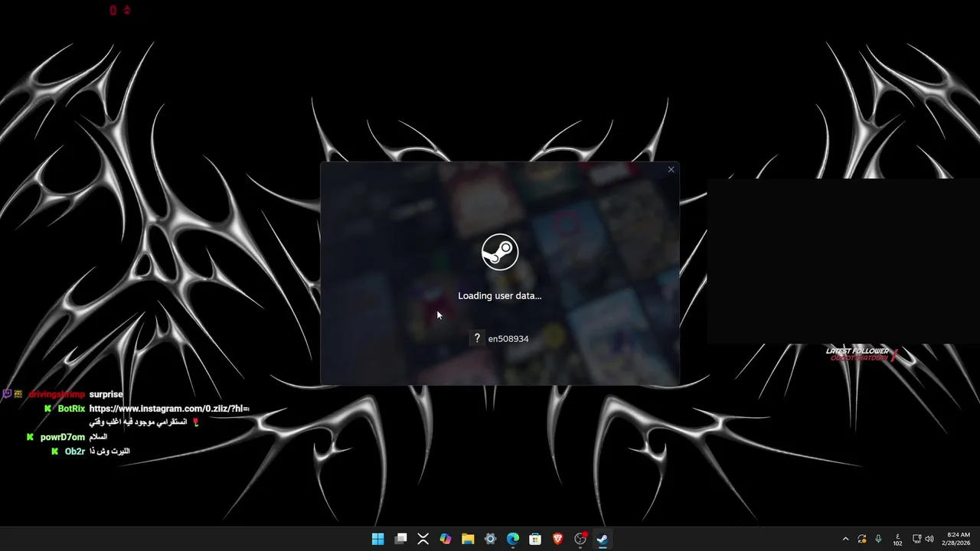980x551 pixels.
Task: Click the surprise chat message
Action: (x=106, y=394)
